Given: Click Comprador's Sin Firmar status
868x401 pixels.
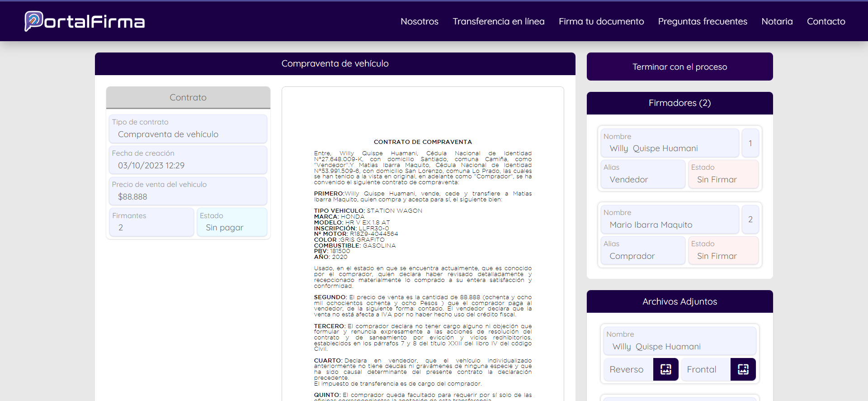Looking at the screenshot, I should [723, 251].
